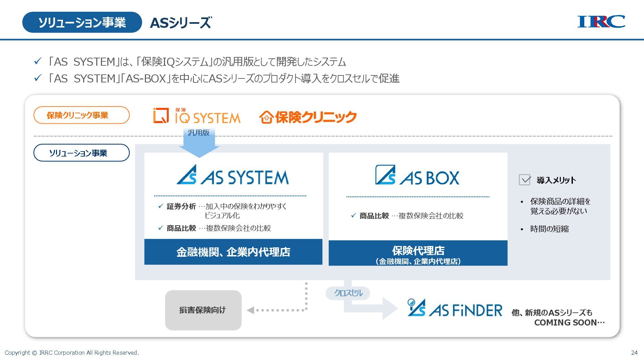
Task: Select the ソリューション事業 header badge
Action: tap(82, 22)
